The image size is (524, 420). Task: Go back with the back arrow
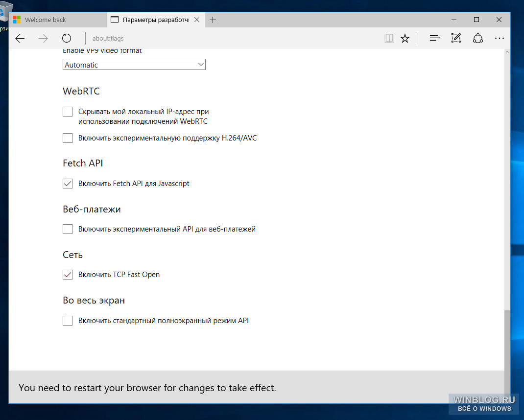click(x=20, y=38)
